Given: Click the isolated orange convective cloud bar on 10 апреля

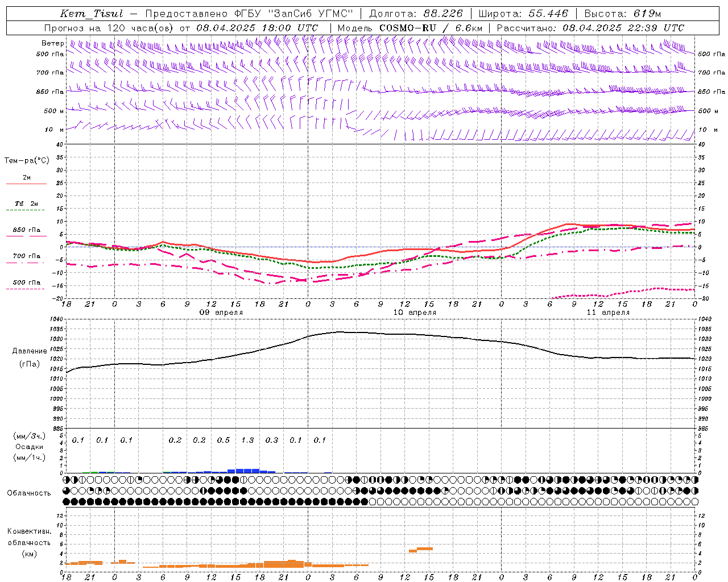Looking at the screenshot, I should 421,550.
